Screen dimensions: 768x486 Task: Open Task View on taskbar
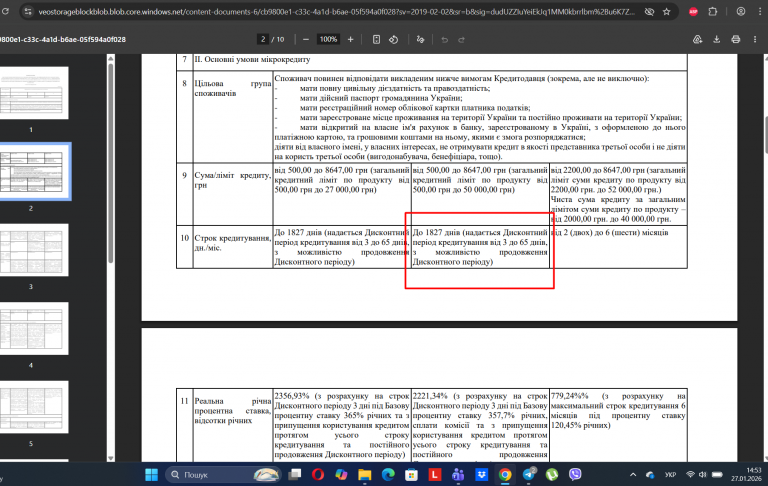[x=294, y=474]
